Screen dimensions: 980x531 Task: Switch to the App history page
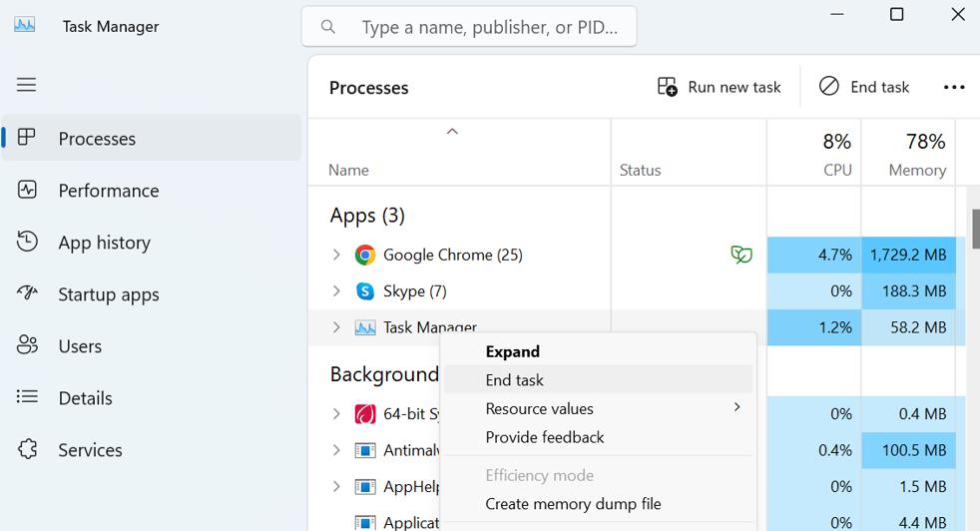152,243
